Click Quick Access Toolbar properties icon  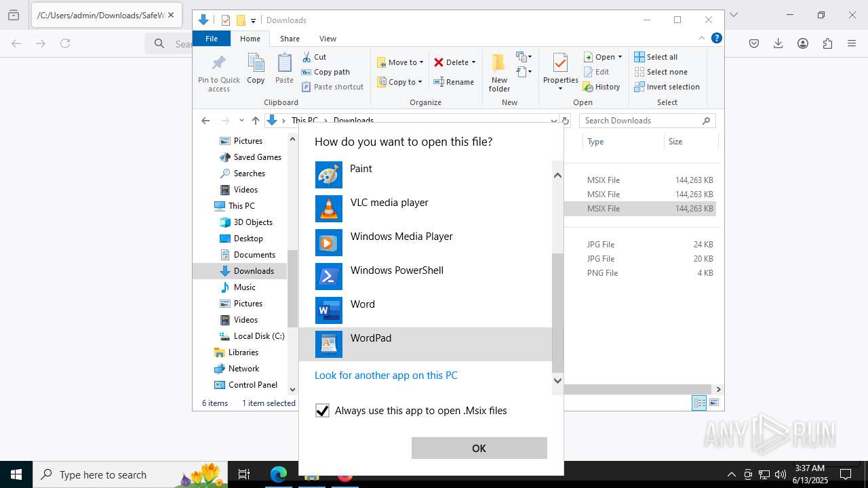tap(226, 20)
